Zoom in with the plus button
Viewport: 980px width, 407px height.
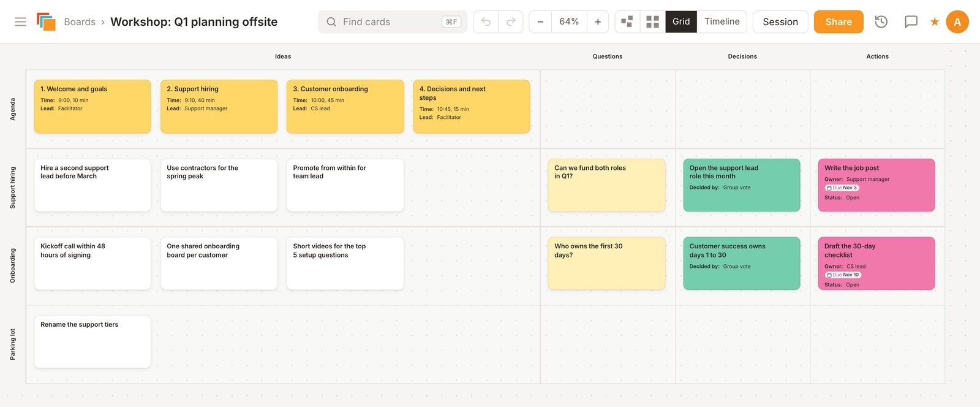(x=598, y=21)
